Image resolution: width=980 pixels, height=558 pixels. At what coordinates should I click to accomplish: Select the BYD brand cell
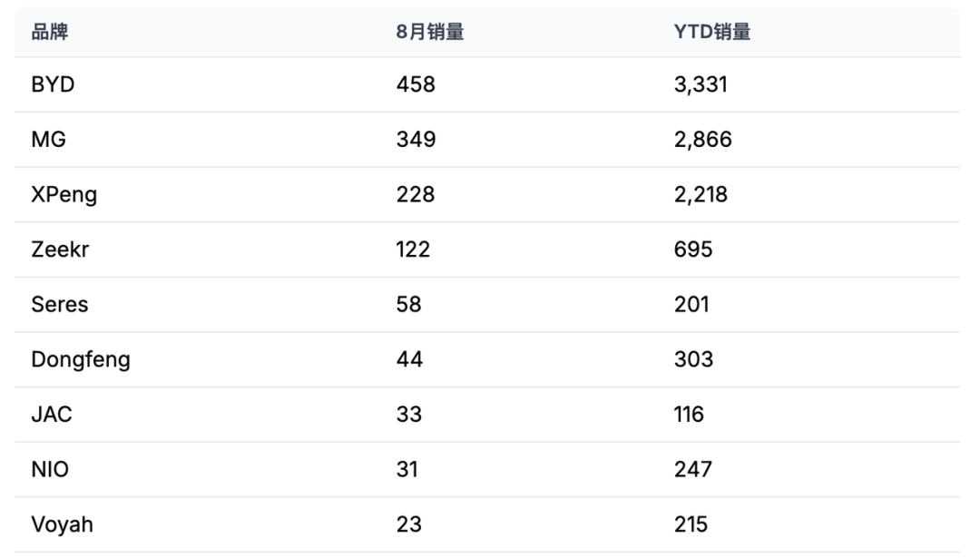53,85
